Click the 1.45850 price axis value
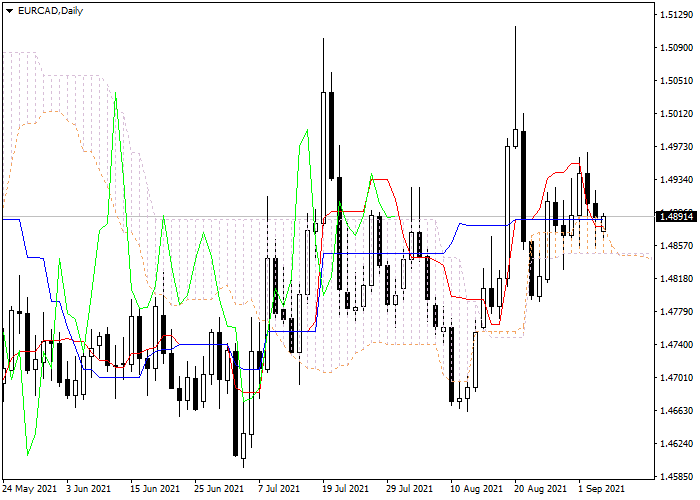This screenshot has height=500, width=700. pyautogui.click(x=676, y=477)
